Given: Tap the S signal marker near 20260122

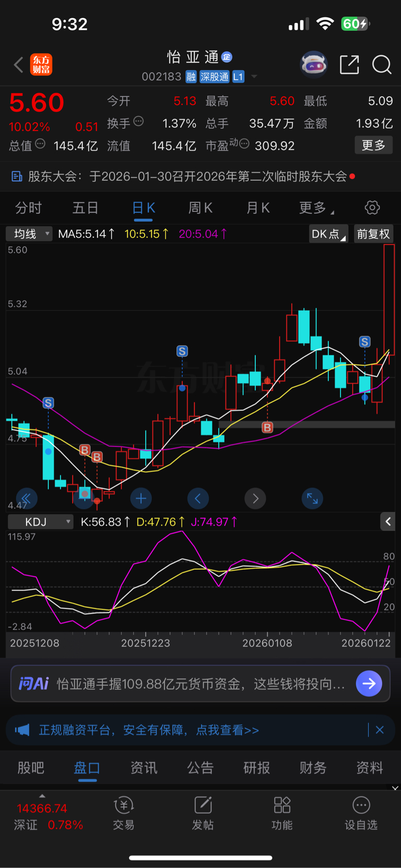Looking at the screenshot, I should pyautogui.click(x=365, y=342).
